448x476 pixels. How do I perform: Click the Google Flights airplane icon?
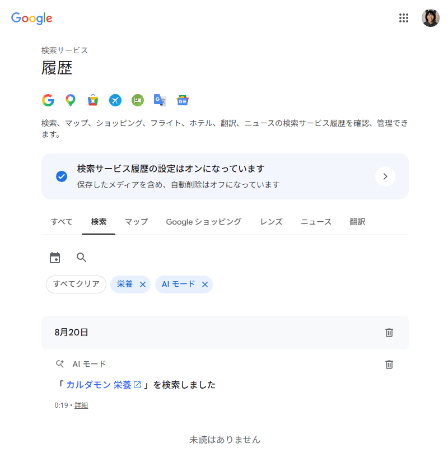pyautogui.click(x=115, y=100)
